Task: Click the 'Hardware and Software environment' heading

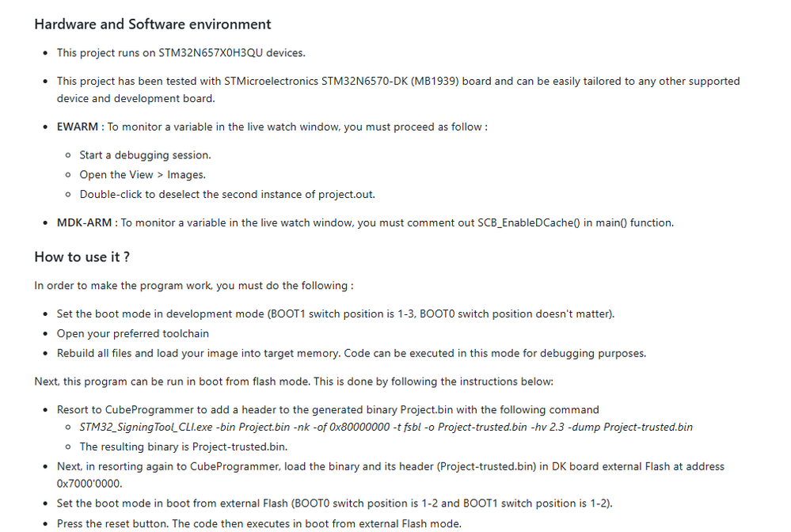Action: (x=152, y=25)
